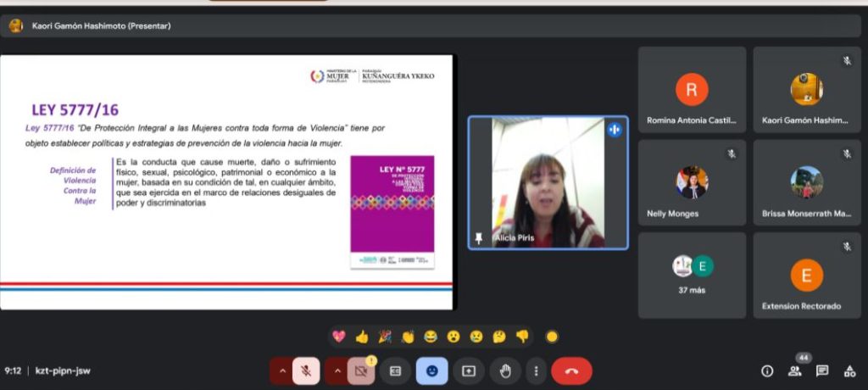Click the pin icon on the speaker's video tile
Screen dimensions: 868x390
[479, 238]
